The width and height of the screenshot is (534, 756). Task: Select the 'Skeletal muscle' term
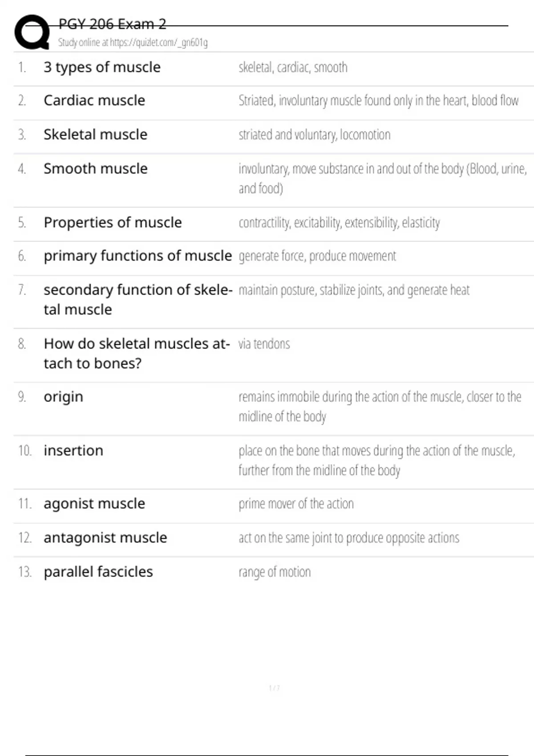pyautogui.click(x=95, y=134)
